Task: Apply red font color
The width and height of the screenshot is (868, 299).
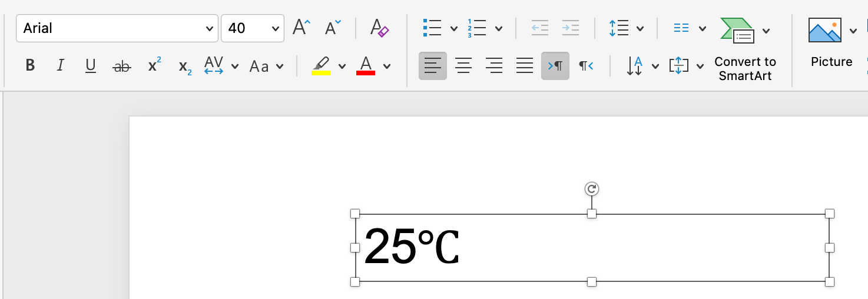Action: (366, 65)
